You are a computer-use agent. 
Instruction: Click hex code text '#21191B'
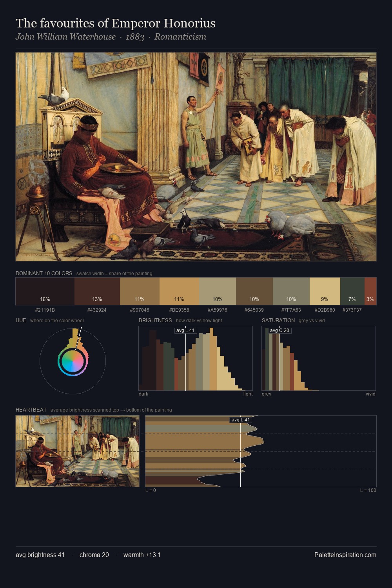[x=45, y=310]
